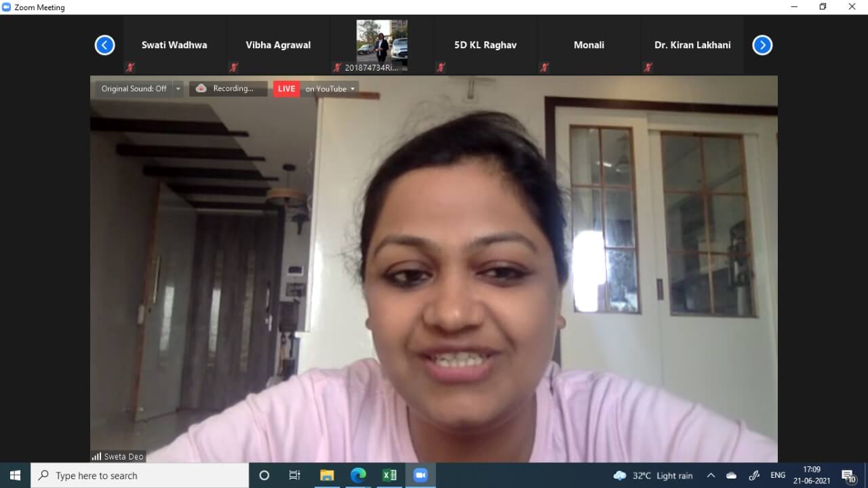Click muted mic icon on Dr. Kiran Lakhani
The width and height of the screenshot is (868, 488).
[x=648, y=67]
